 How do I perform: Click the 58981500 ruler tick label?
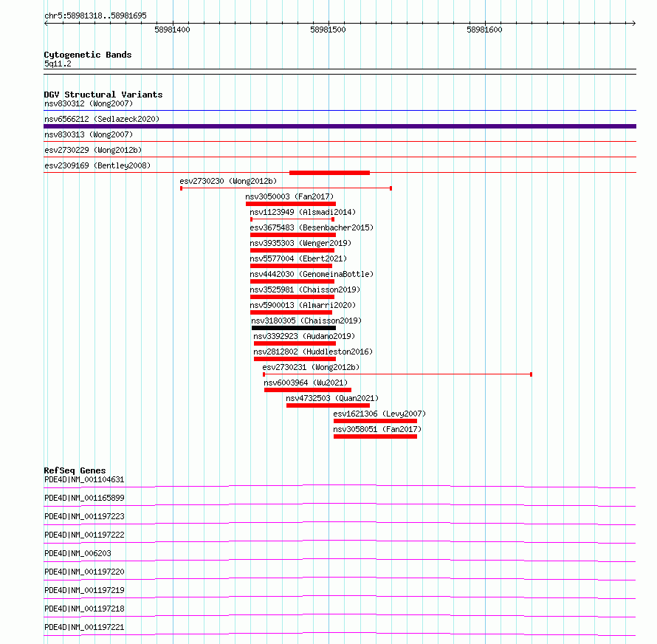pos(328,30)
